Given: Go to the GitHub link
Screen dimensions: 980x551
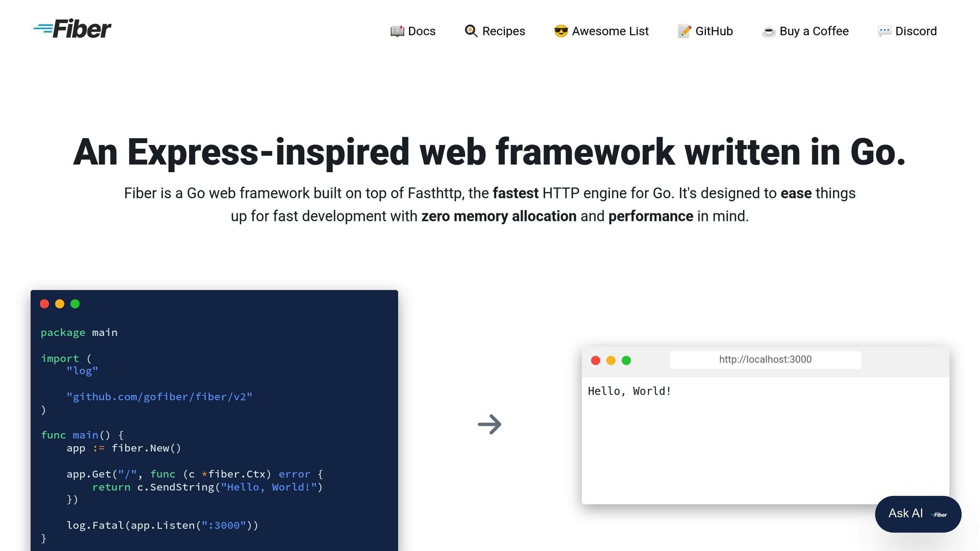Looking at the screenshot, I should click(x=705, y=31).
